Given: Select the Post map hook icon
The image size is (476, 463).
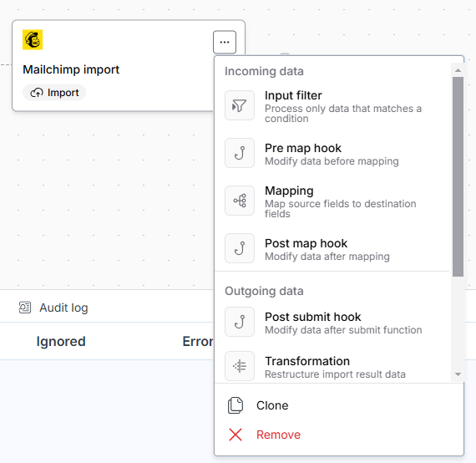Looking at the screenshot, I should [x=240, y=248].
